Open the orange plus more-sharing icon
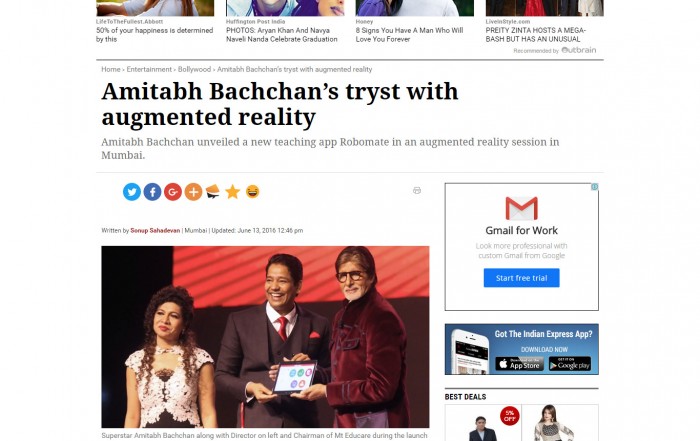Image resolution: width=700 pixels, height=441 pixels. [x=193, y=192]
